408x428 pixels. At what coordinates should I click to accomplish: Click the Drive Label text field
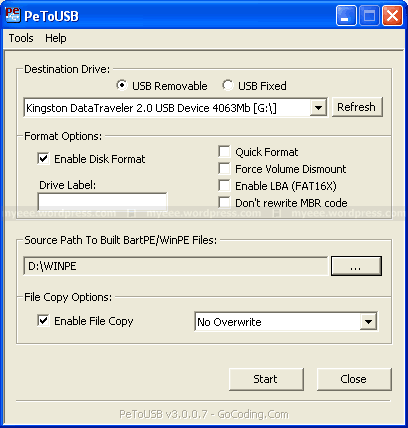point(102,202)
